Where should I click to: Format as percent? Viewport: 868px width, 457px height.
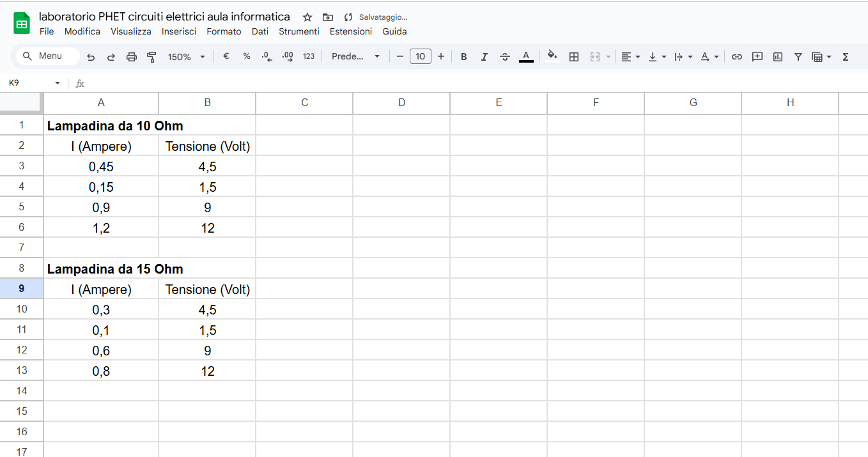point(247,56)
